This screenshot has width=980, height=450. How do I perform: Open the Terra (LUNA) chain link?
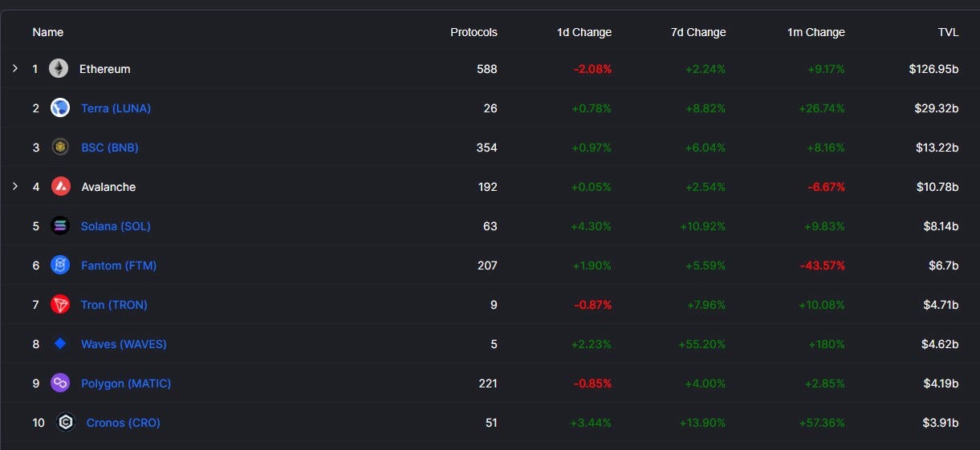click(x=116, y=107)
